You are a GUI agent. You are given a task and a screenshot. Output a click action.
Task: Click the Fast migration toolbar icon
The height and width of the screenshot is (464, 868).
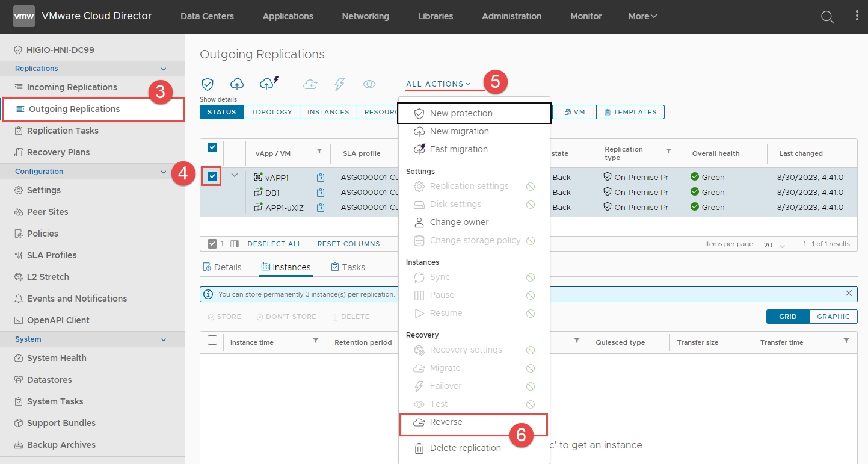point(268,84)
